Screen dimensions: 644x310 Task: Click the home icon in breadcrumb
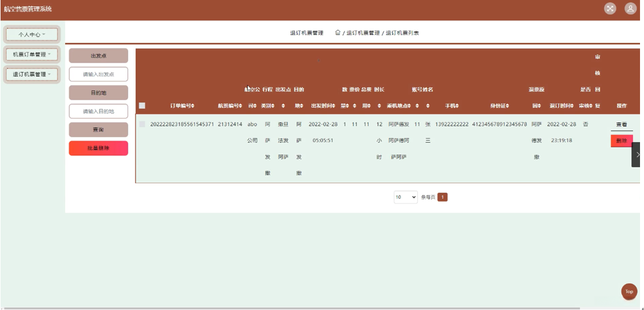(338, 32)
